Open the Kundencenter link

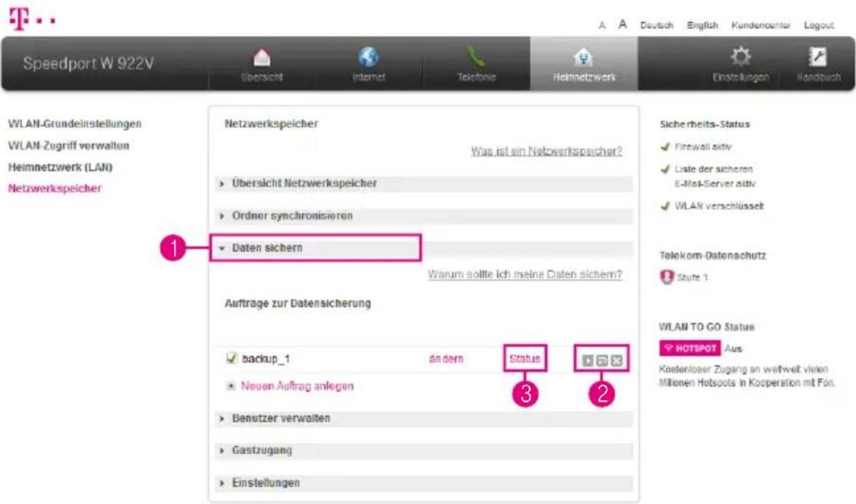[761, 25]
